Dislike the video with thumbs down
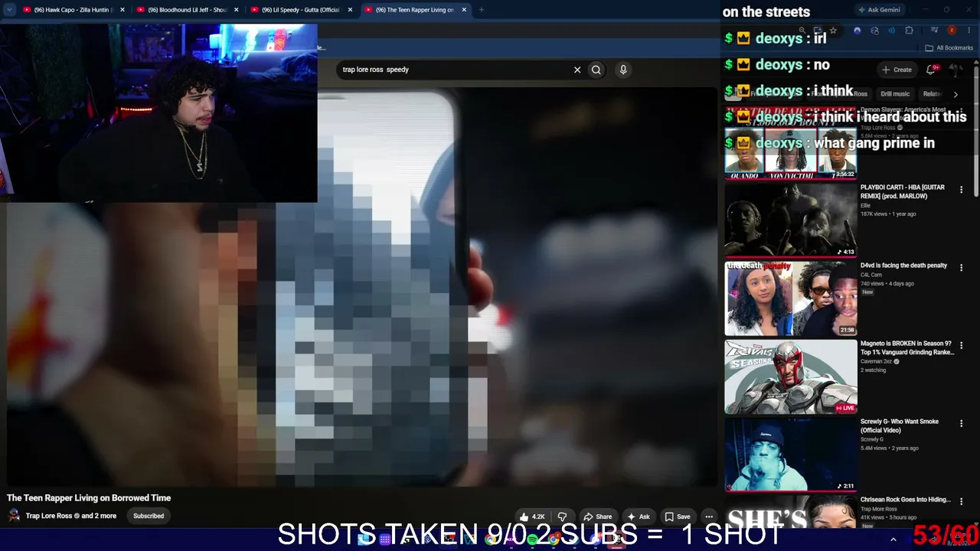 click(x=562, y=517)
